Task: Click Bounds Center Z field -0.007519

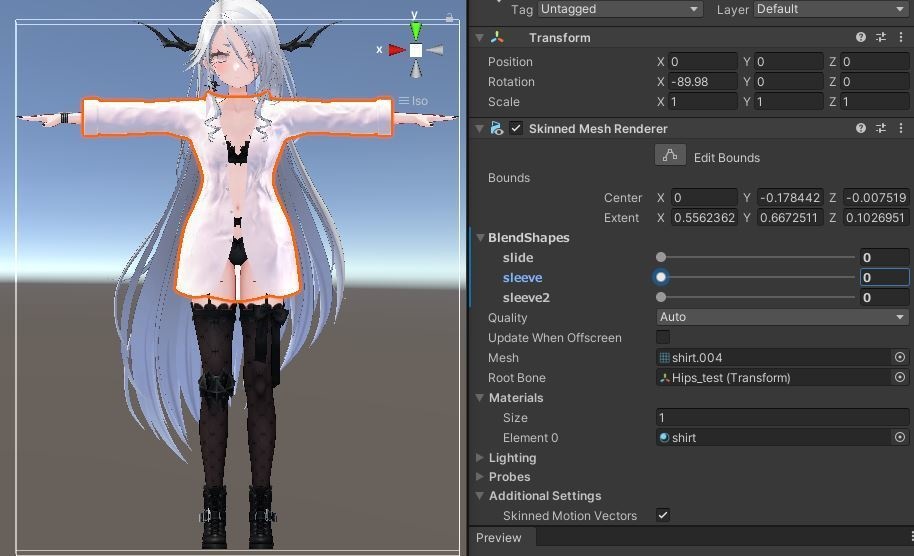Action: click(875, 198)
